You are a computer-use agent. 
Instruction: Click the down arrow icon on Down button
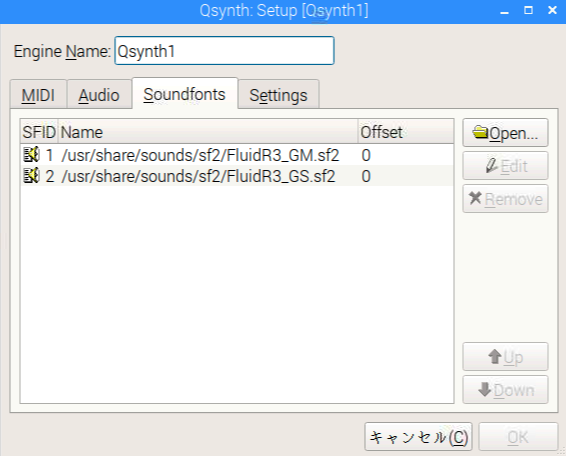tap(484, 390)
